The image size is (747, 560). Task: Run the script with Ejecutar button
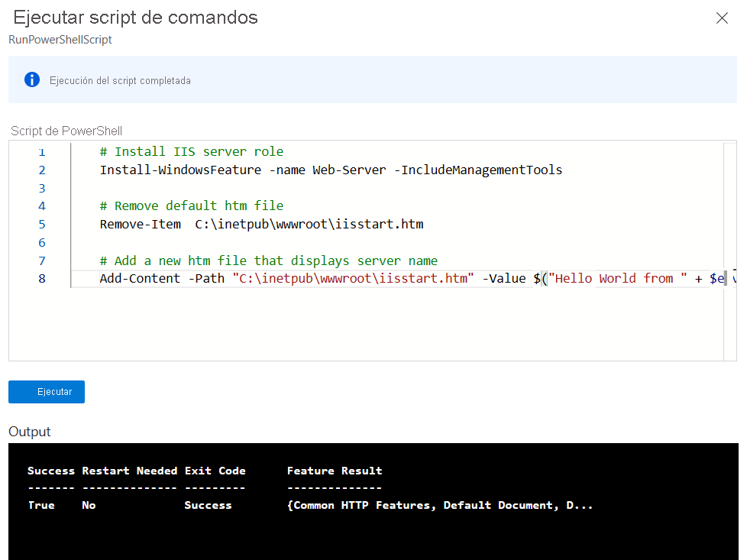(x=47, y=392)
